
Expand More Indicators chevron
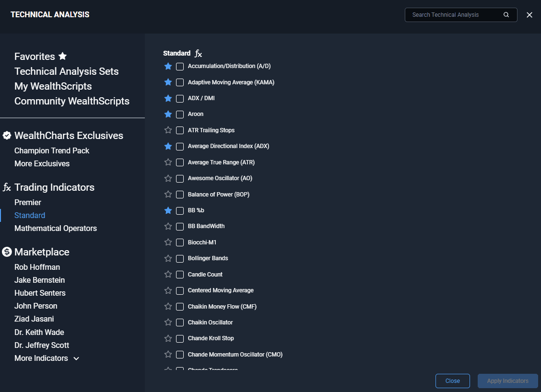click(x=76, y=358)
